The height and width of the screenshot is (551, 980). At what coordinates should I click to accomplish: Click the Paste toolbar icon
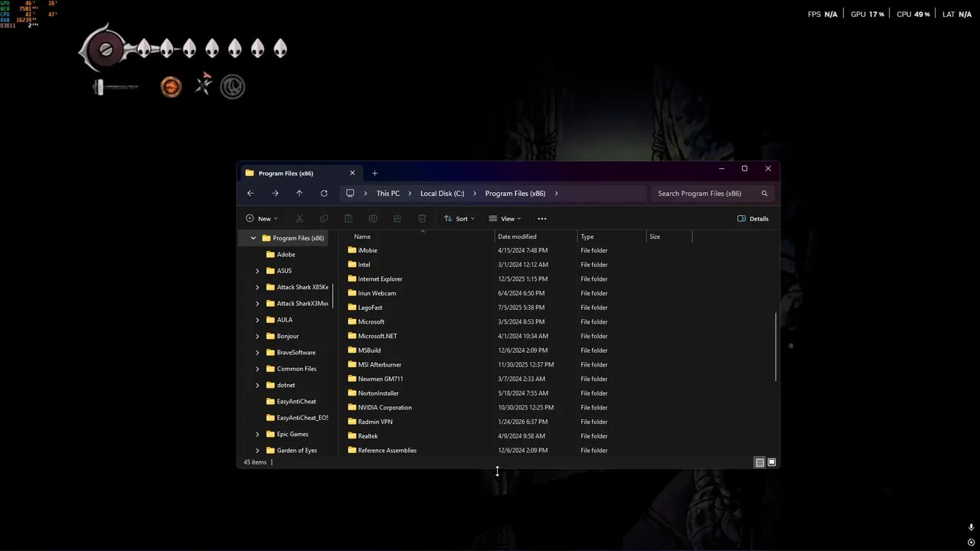click(348, 219)
